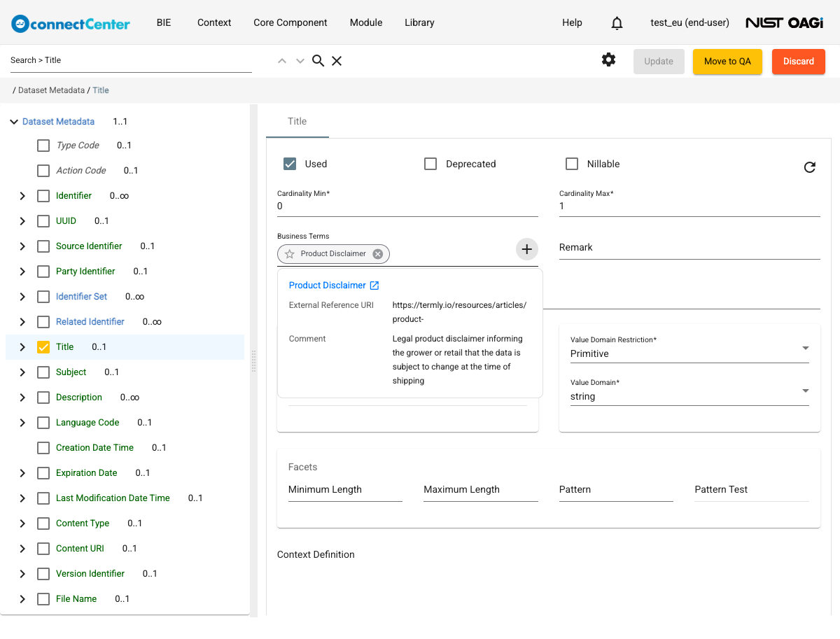
Task: Check the Subject checkbox
Action: coord(43,372)
